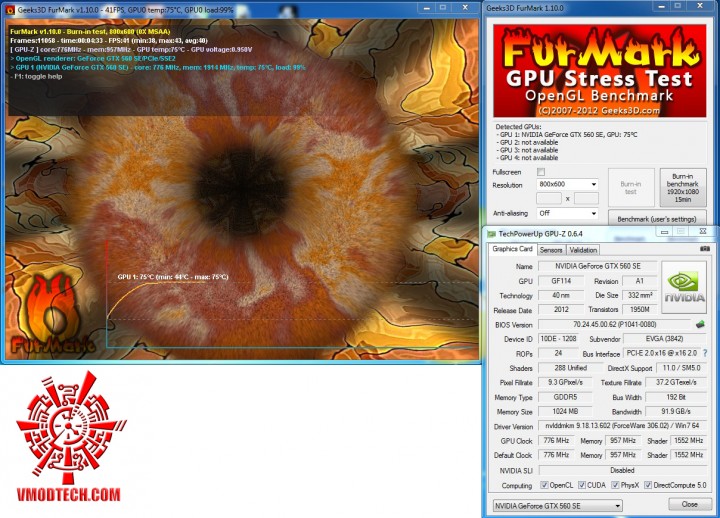
Task: Click the Bus Width 192 Bit value
Action: [x=676, y=397]
